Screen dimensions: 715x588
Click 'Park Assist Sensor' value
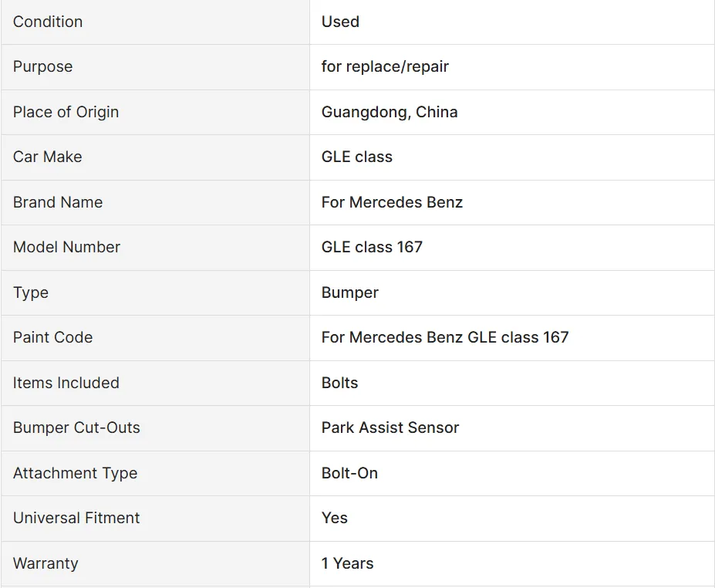point(390,427)
